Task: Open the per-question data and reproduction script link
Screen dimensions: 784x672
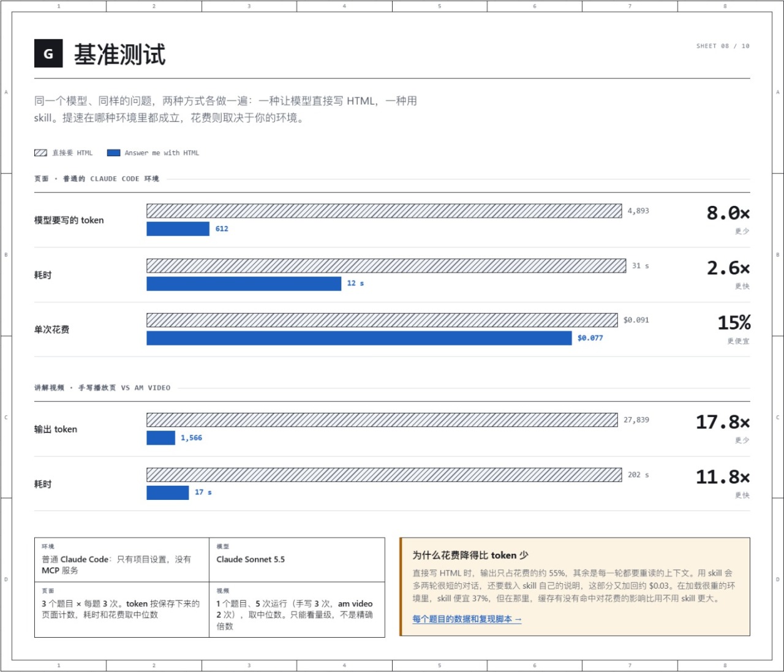Action: 467,619
